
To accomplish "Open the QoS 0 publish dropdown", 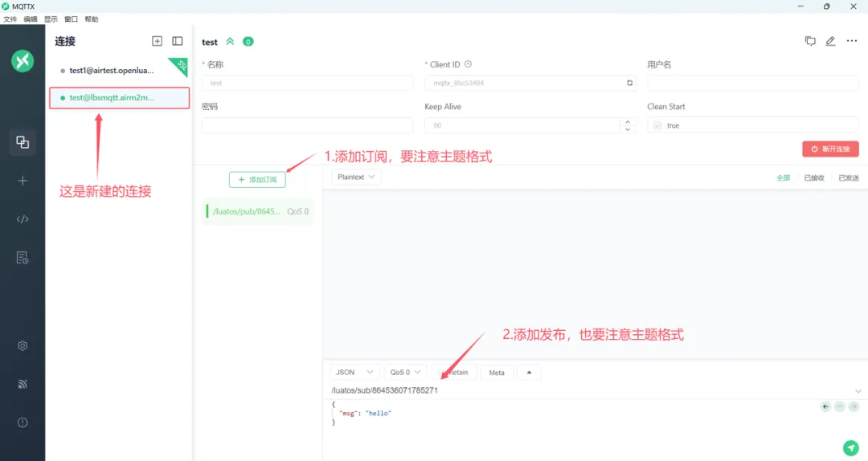I will (x=405, y=373).
